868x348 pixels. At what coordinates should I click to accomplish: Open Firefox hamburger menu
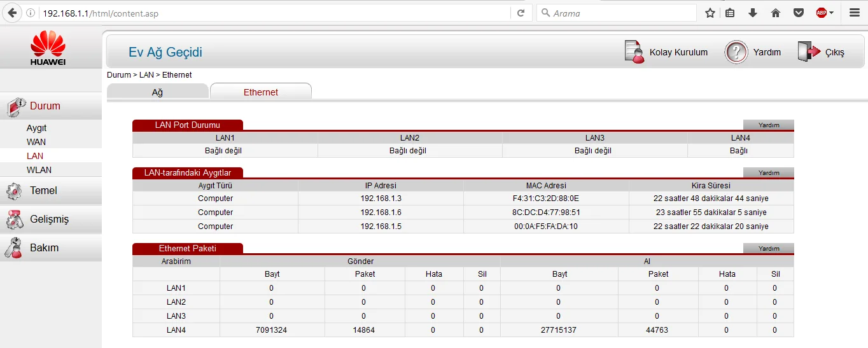pyautogui.click(x=855, y=13)
